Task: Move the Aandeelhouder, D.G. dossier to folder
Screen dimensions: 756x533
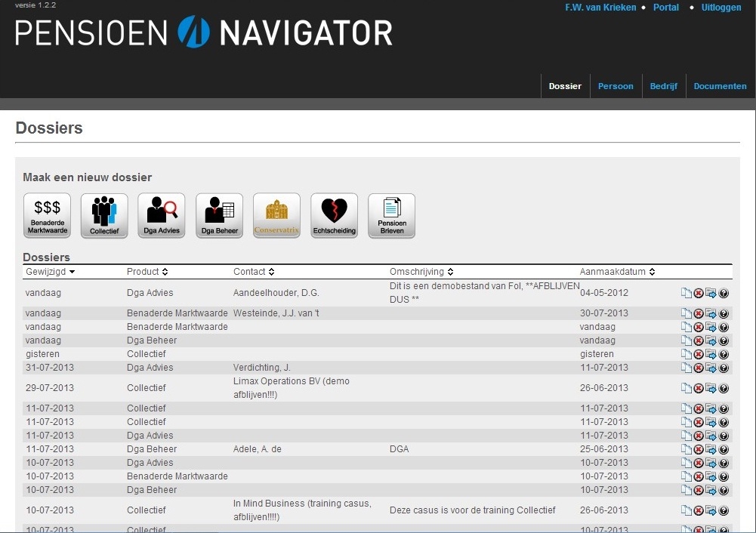Action: (x=711, y=293)
